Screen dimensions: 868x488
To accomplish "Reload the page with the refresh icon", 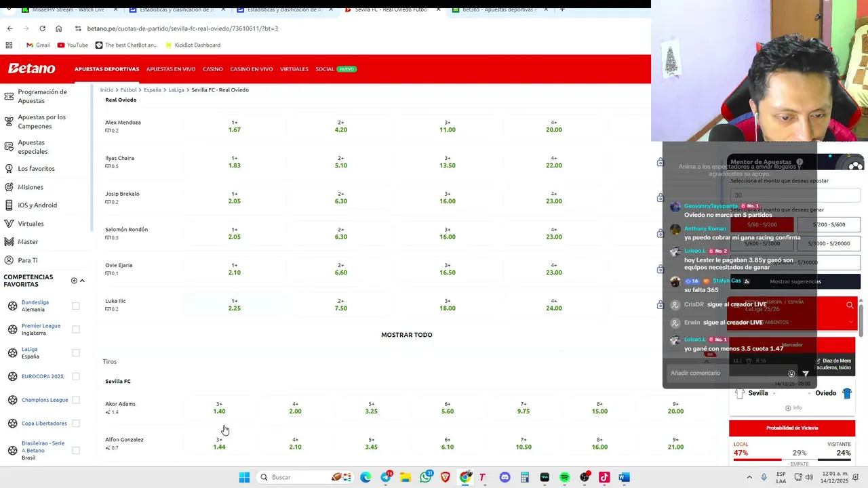I will point(42,28).
